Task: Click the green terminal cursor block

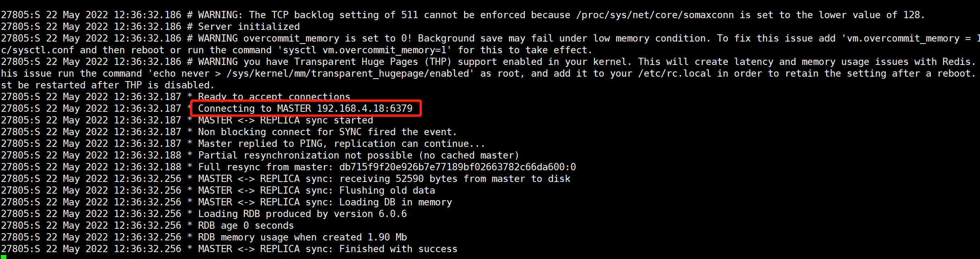Action: 3,257
